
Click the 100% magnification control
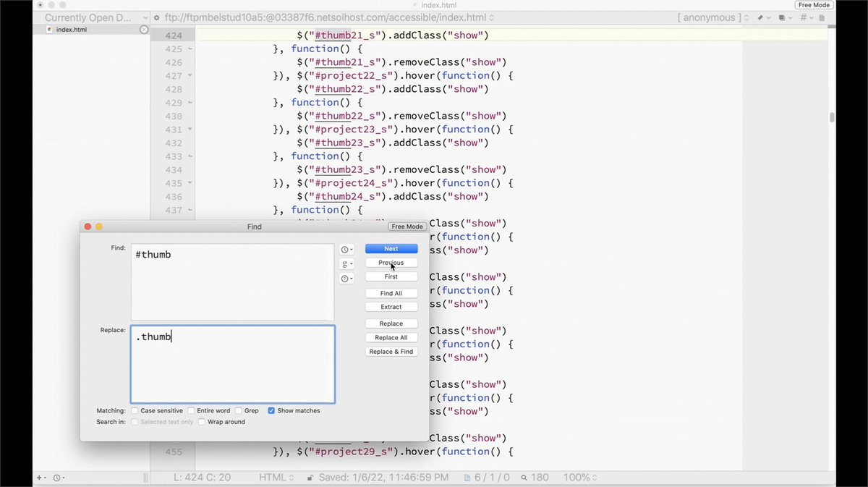coord(576,477)
